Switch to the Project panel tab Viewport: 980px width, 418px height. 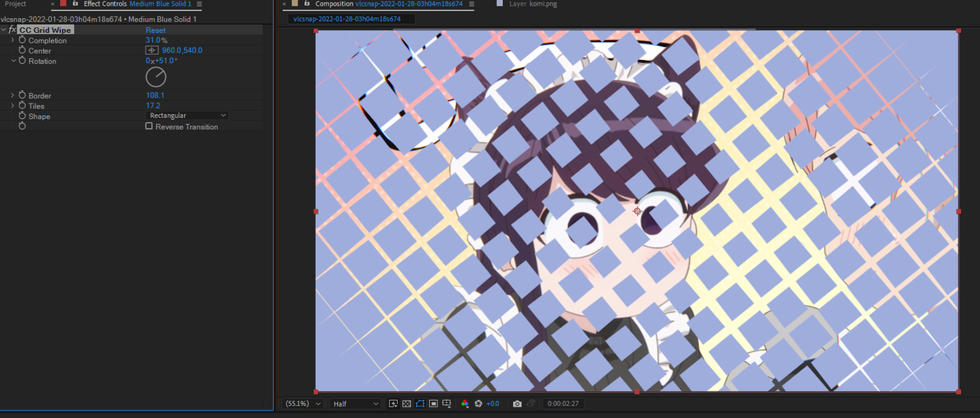pyautogui.click(x=16, y=4)
